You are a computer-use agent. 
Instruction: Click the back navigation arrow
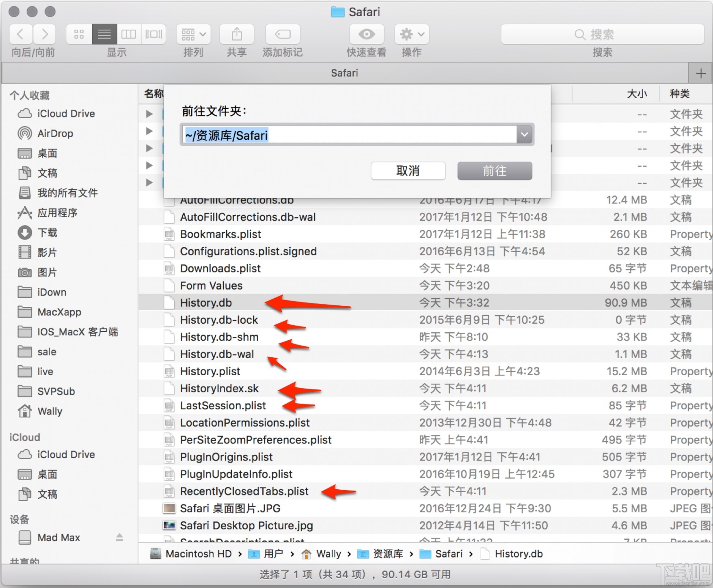coord(20,34)
